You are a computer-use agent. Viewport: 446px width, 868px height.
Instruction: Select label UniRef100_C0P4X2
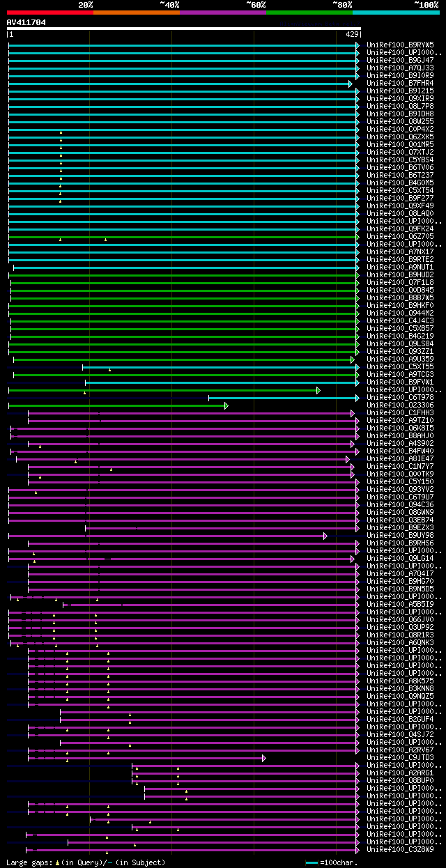(400, 130)
